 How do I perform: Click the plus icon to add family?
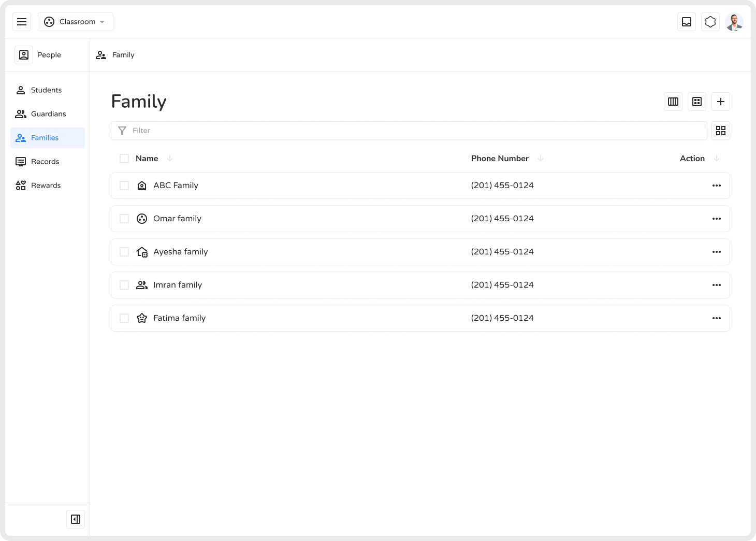(721, 102)
